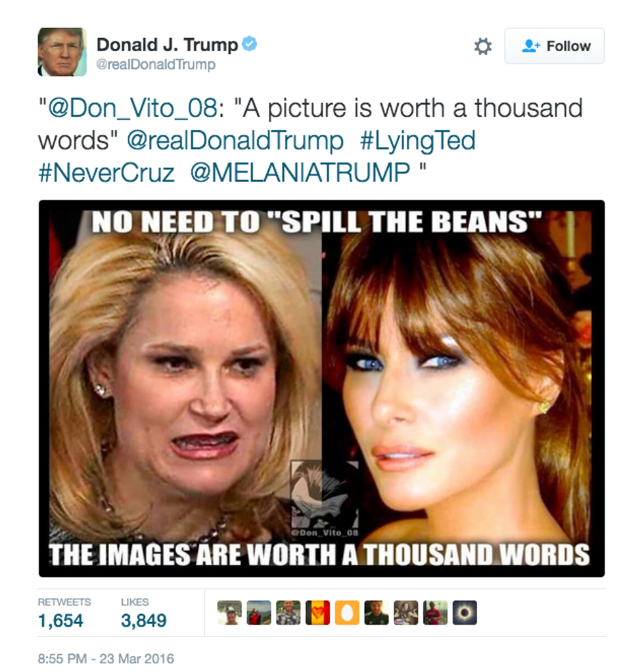Click the red heart flag avatar
Image resolution: width=644 pixels, height=672 pixels.
317,612
